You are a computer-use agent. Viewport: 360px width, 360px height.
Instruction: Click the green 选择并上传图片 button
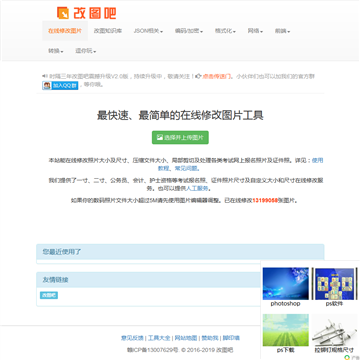pos(180,137)
